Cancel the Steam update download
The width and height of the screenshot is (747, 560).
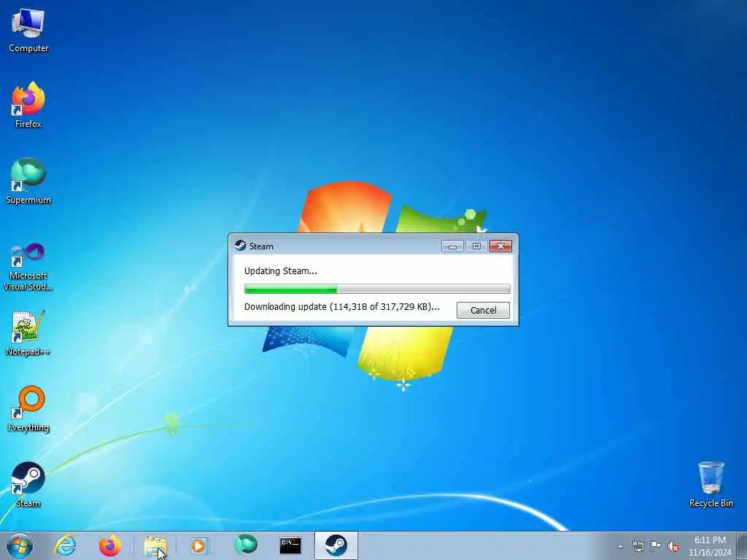click(x=483, y=310)
